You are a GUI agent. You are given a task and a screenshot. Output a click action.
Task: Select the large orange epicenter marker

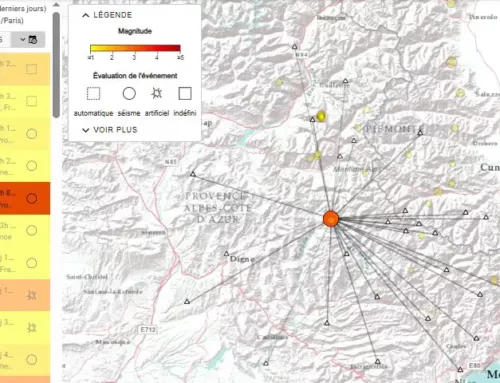331,219
